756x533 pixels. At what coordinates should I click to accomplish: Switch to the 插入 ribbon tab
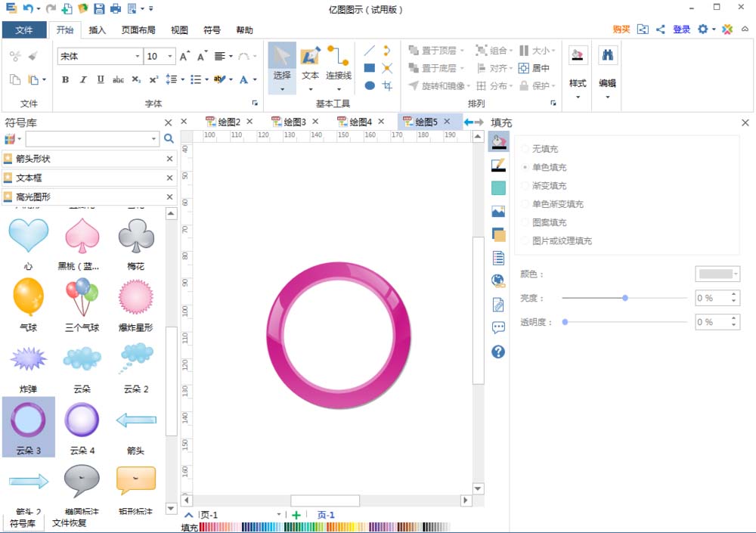97,30
